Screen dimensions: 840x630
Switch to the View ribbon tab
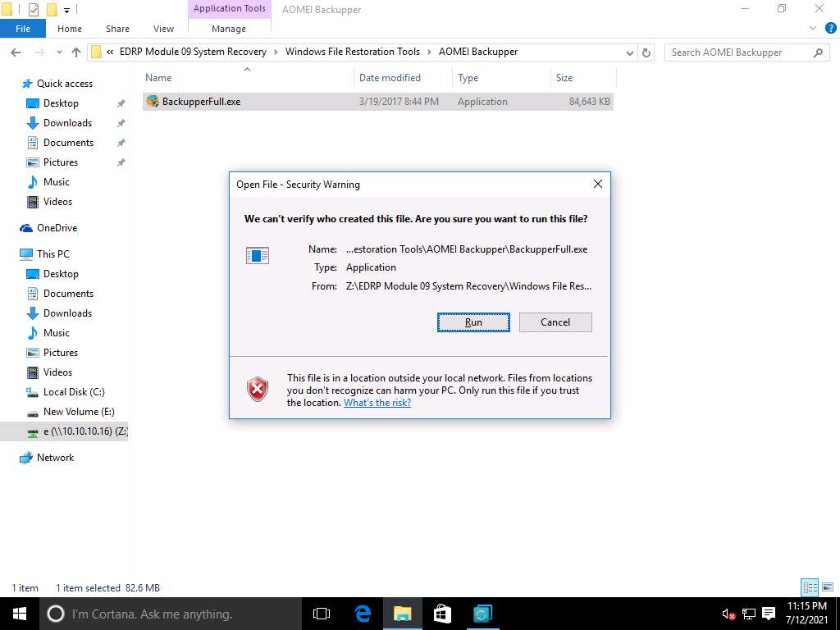click(x=163, y=29)
